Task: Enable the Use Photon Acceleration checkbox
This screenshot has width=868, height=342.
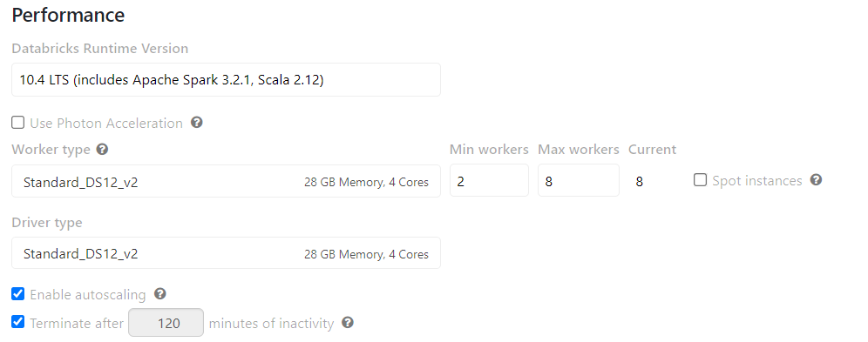Action: (18, 122)
